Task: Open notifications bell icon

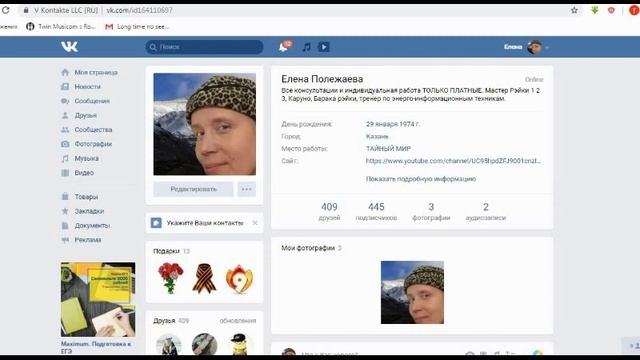Action: pos(283,47)
